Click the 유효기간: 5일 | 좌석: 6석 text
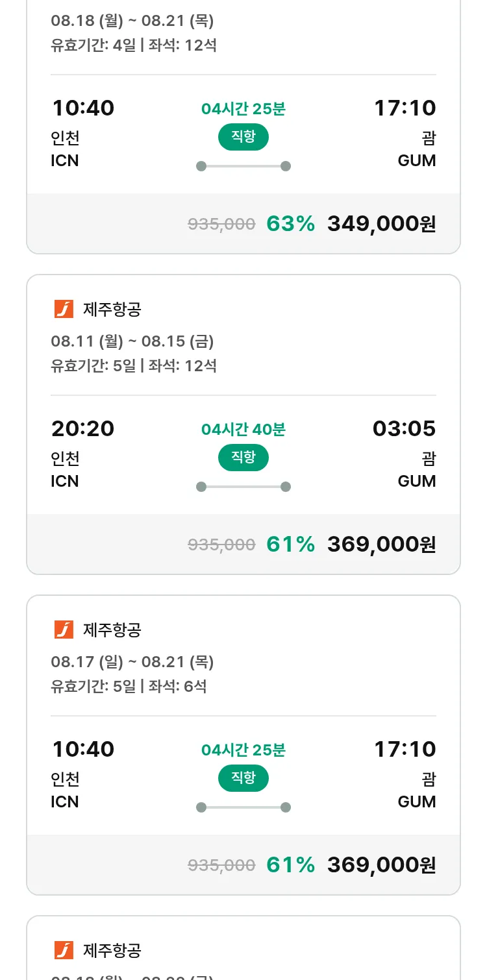Viewport: 487px width, 980px height. [x=129, y=686]
